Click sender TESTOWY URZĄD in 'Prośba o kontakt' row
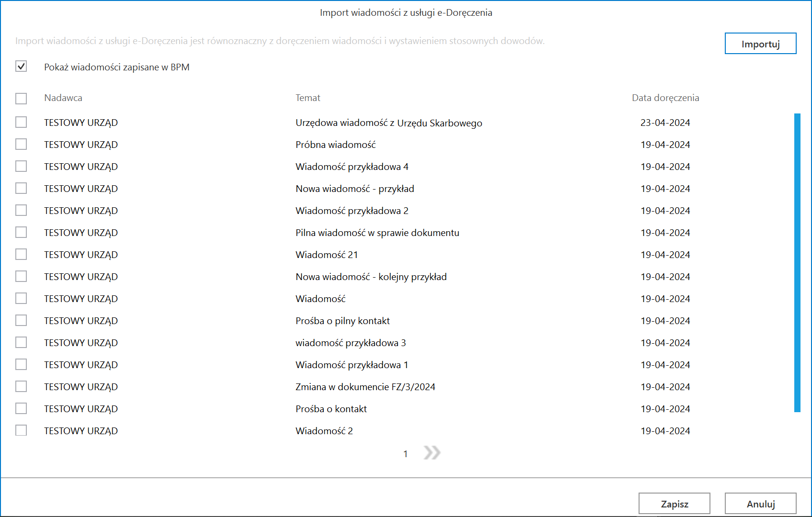This screenshot has width=812, height=517. [81, 409]
